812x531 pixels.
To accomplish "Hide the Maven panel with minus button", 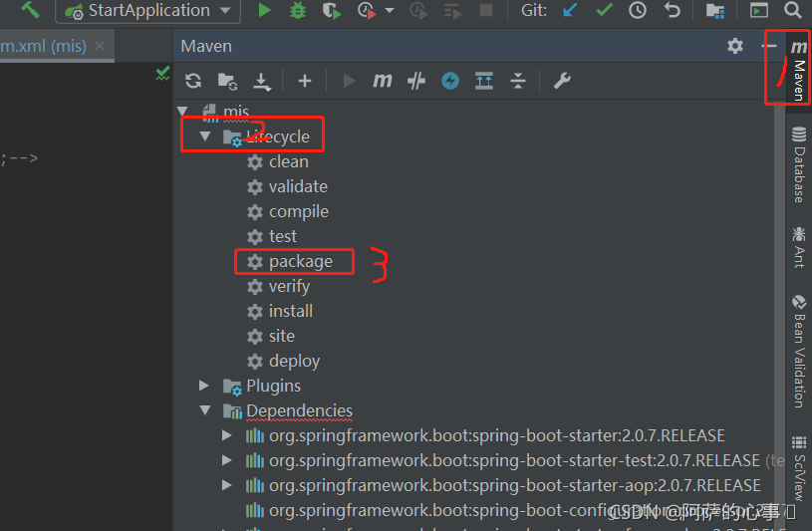I will [769, 46].
